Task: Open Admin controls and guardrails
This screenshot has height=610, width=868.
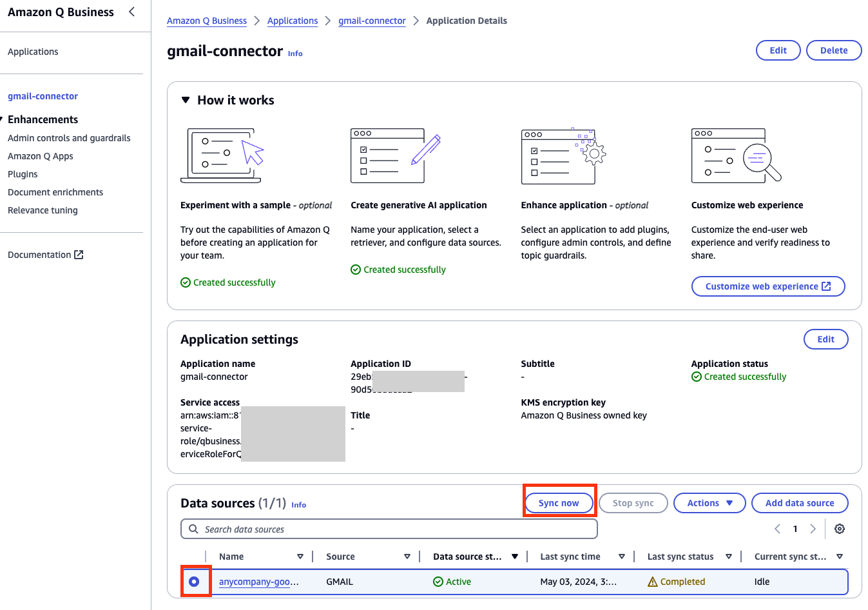Action: point(69,138)
